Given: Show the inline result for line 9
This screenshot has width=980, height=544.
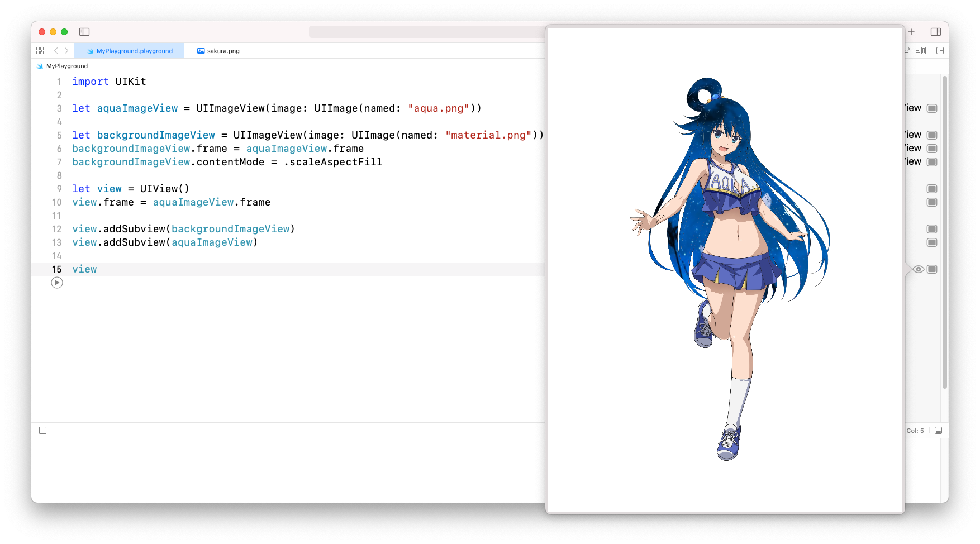Looking at the screenshot, I should tap(932, 189).
